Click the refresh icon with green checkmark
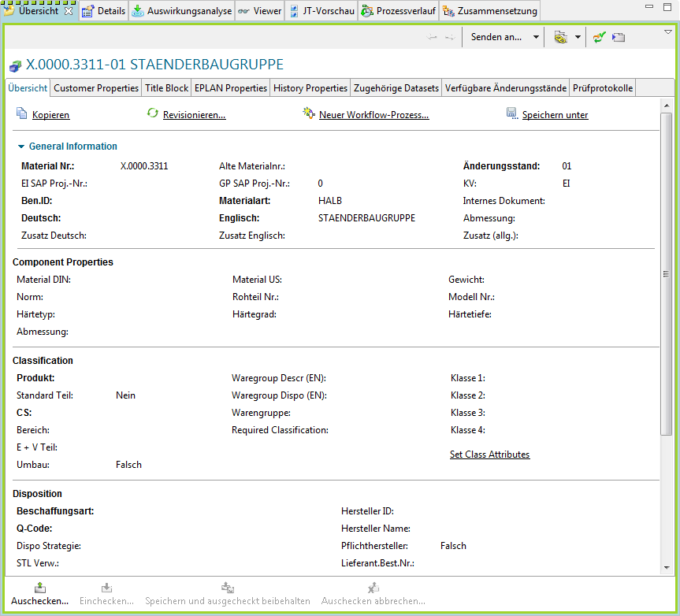Image resolution: width=680 pixels, height=616 pixels. pos(599,37)
